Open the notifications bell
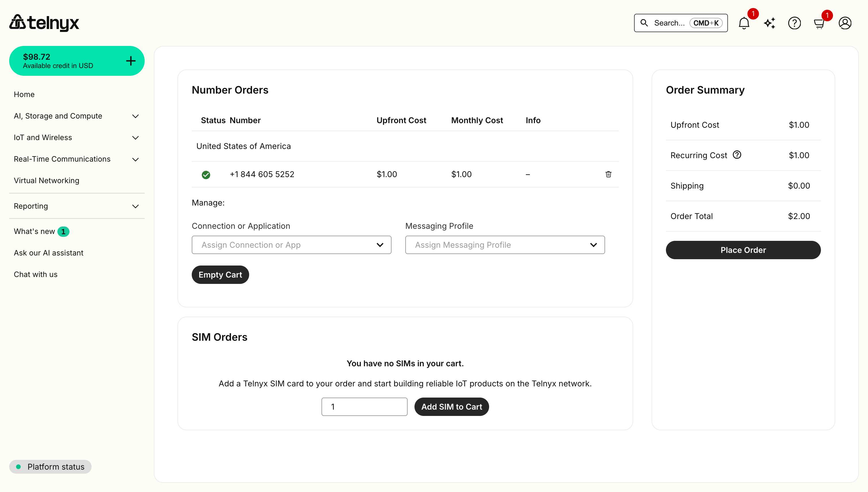Screen dimensions: 868x492 click(744, 23)
